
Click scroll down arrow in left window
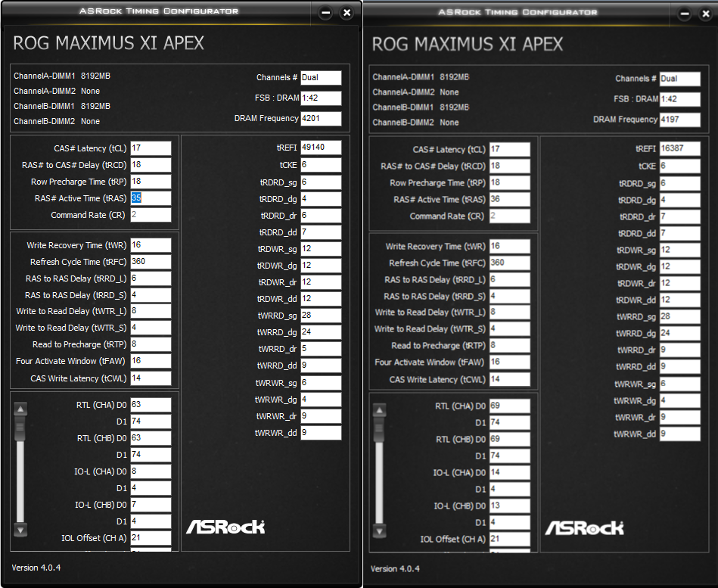pos(20,530)
